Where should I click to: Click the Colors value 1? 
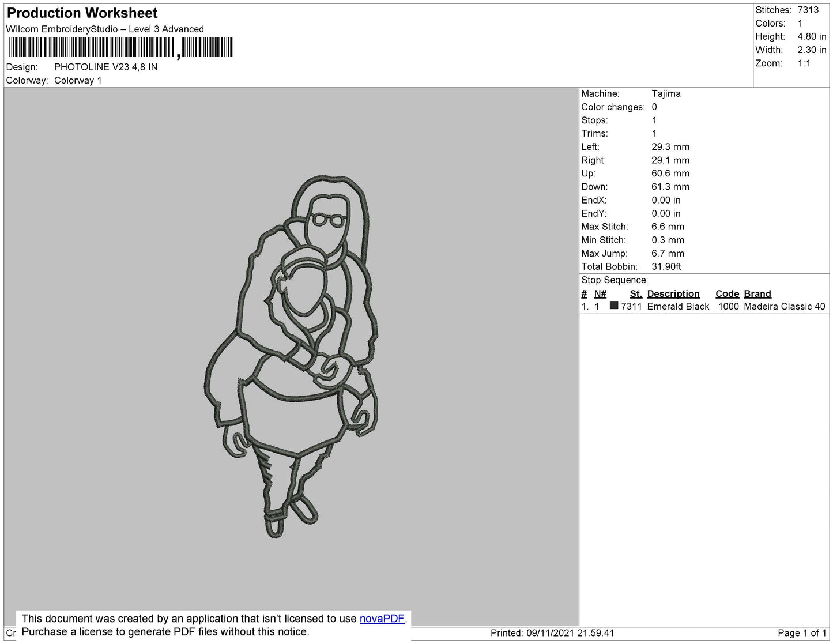(800, 23)
